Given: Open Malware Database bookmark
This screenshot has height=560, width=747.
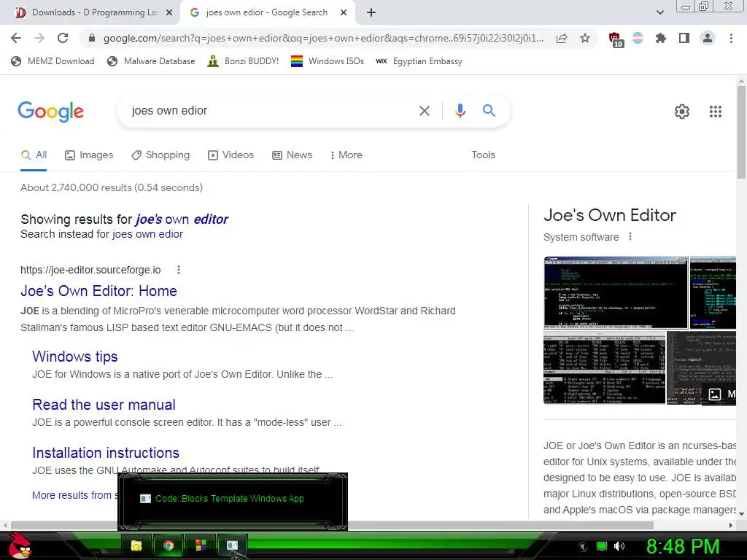Looking at the screenshot, I should [152, 61].
